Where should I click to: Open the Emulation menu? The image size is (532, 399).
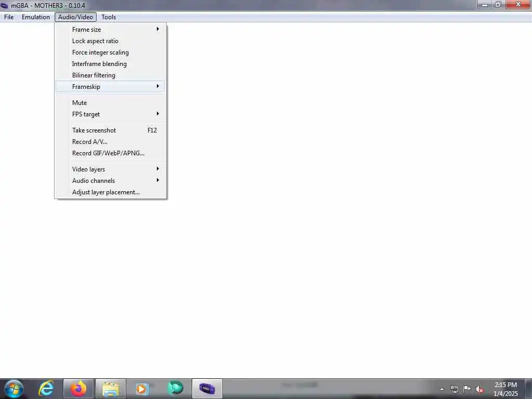click(x=36, y=17)
